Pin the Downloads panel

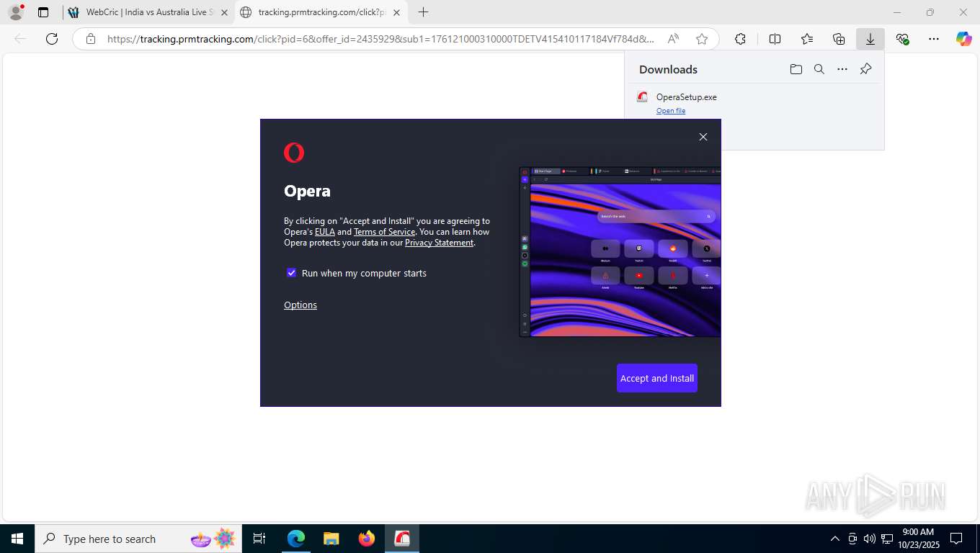(x=866, y=69)
